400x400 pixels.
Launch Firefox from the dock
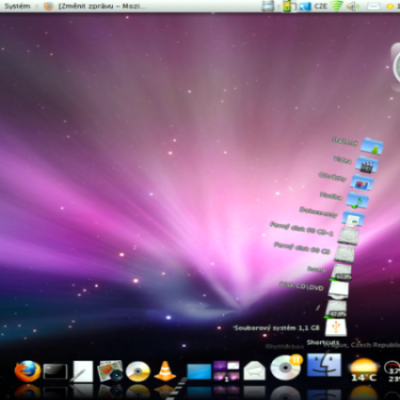[x=28, y=371]
